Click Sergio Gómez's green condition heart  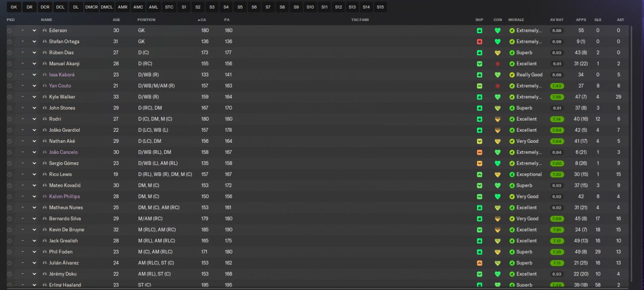point(498,163)
